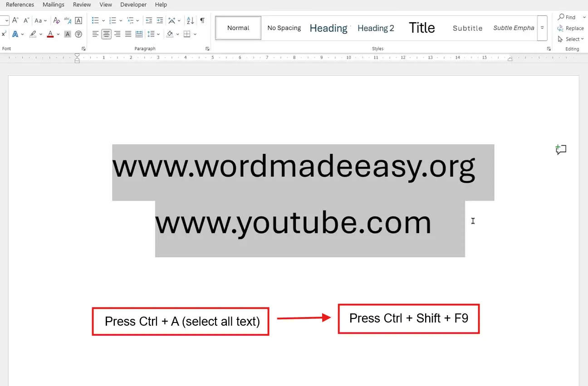
Task: Expand the borders dropdown arrow
Action: point(195,34)
